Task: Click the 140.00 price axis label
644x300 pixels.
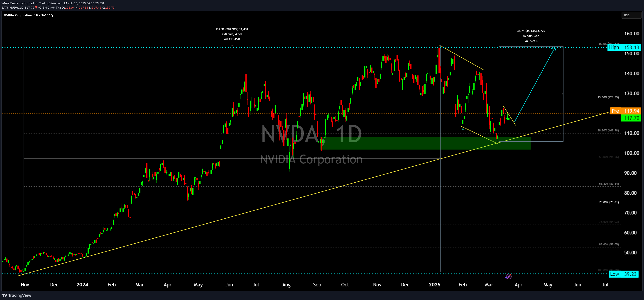Action: click(x=632, y=73)
